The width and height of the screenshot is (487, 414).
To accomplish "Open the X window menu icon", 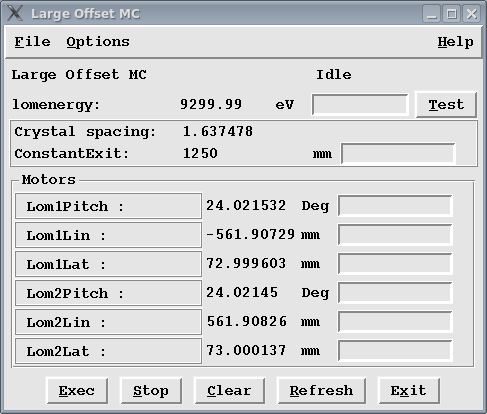I will [15, 13].
